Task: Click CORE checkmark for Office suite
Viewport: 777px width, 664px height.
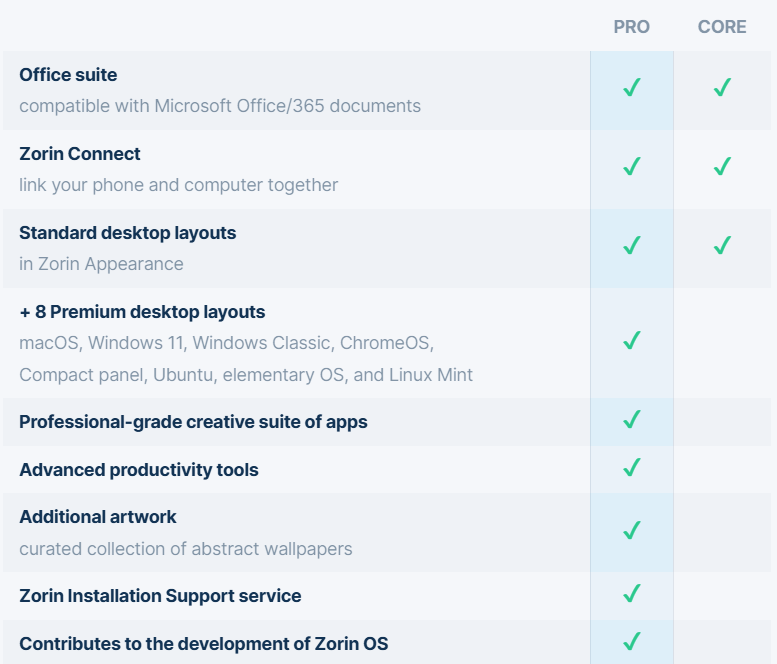Action: (722, 88)
